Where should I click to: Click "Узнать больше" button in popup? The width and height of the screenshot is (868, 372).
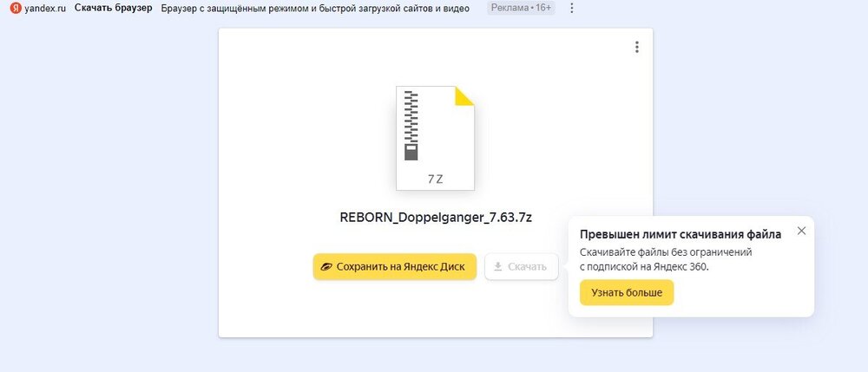click(x=627, y=292)
